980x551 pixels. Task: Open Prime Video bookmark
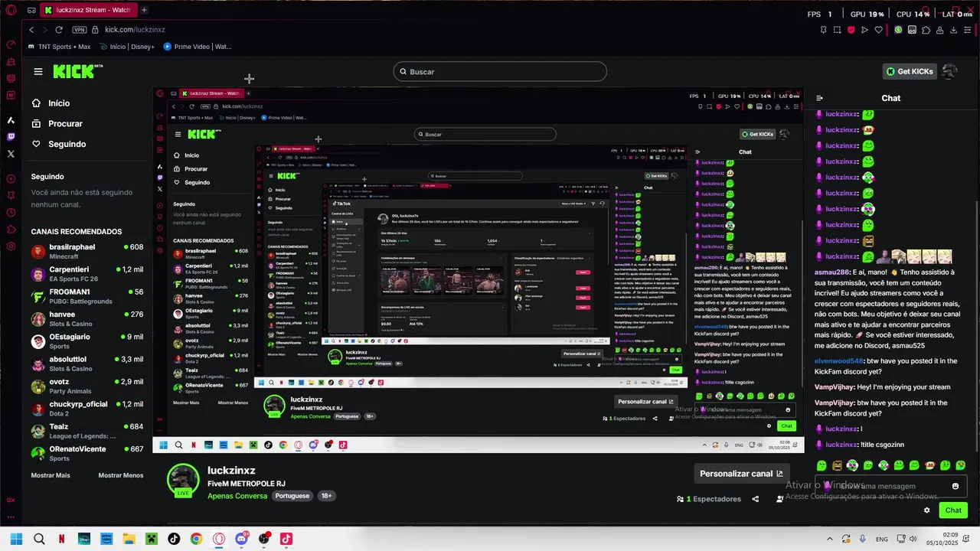[198, 47]
